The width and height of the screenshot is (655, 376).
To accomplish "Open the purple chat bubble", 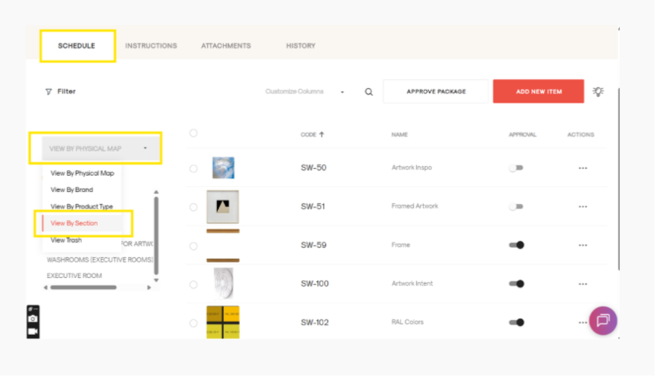I will (603, 320).
